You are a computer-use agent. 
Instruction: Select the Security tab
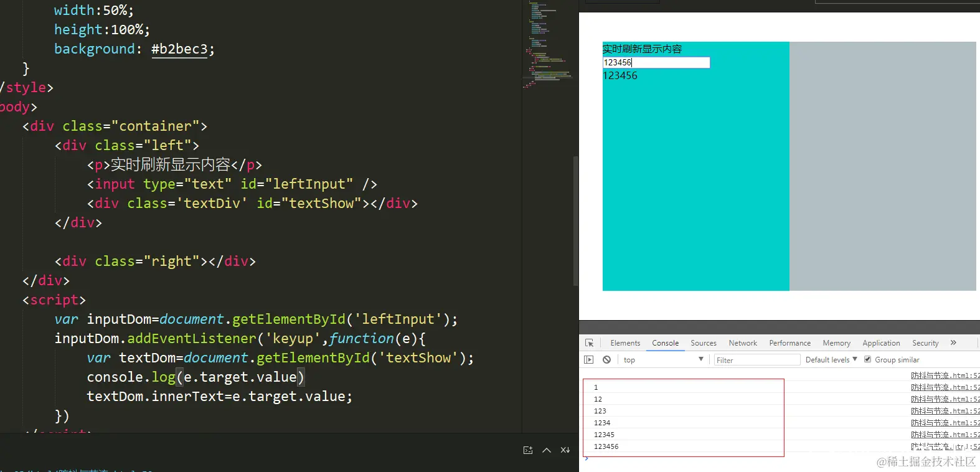pyautogui.click(x=925, y=343)
